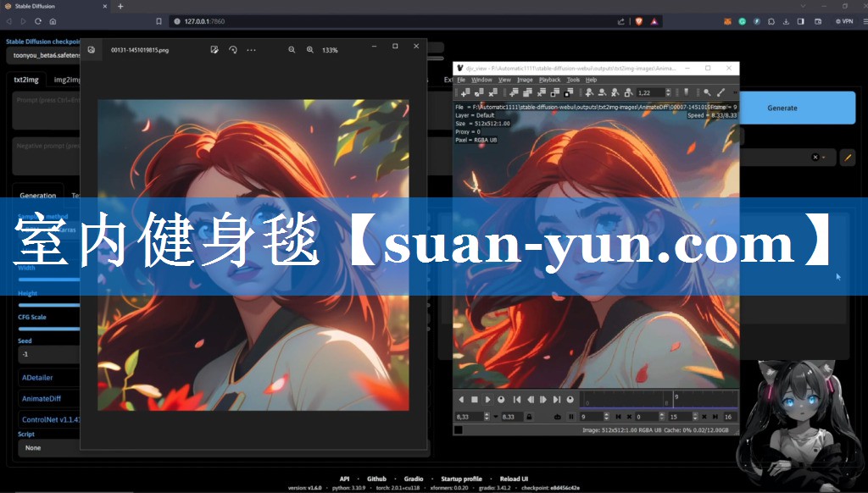Viewport: 868px width, 493px height.
Task: Rotate the image in the Photos viewer
Action: pos(232,50)
